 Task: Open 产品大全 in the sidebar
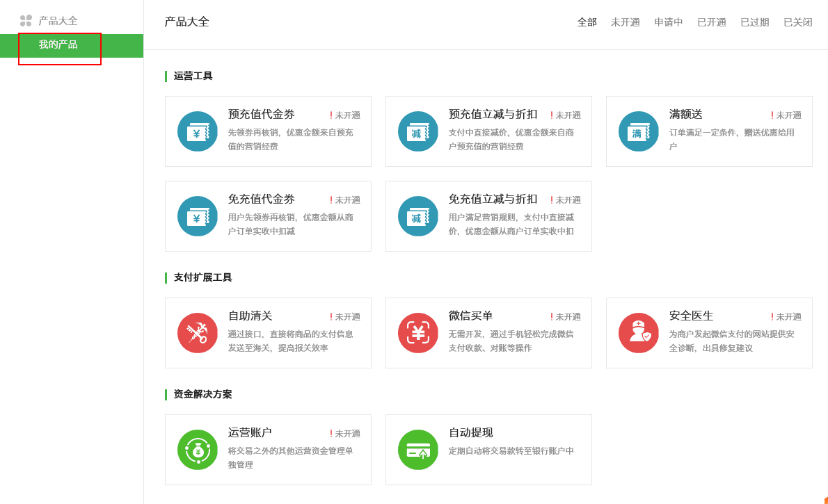[58, 21]
